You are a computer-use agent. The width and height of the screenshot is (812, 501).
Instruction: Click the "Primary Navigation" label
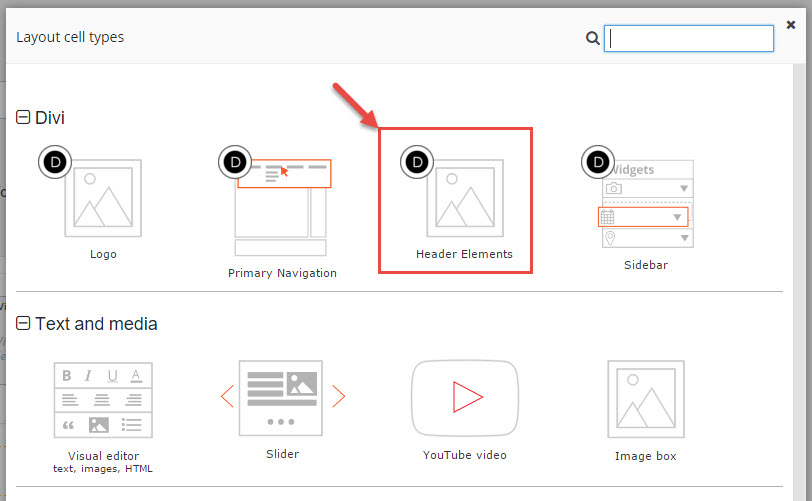tap(282, 273)
